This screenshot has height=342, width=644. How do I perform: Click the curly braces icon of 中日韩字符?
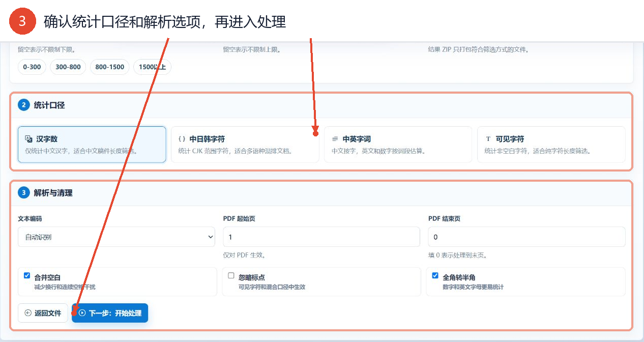(x=182, y=138)
